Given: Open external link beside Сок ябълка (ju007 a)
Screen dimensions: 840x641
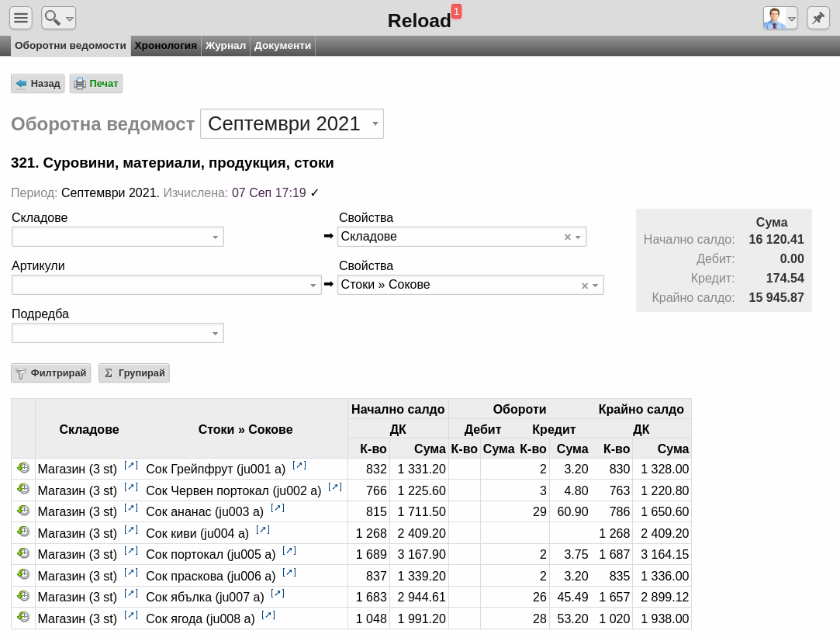Looking at the screenshot, I should point(278,594).
